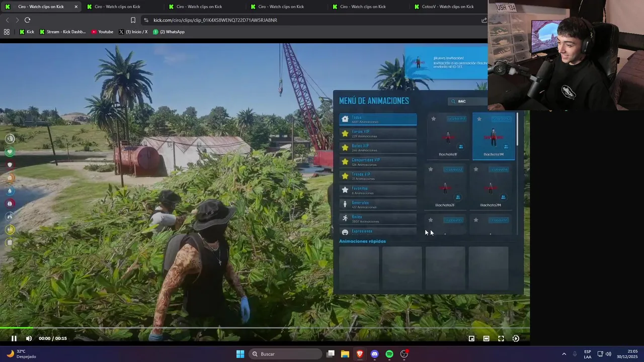644x362 pixels.
Task: Open picture-in-picture mini player icon
Action: click(471, 338)
